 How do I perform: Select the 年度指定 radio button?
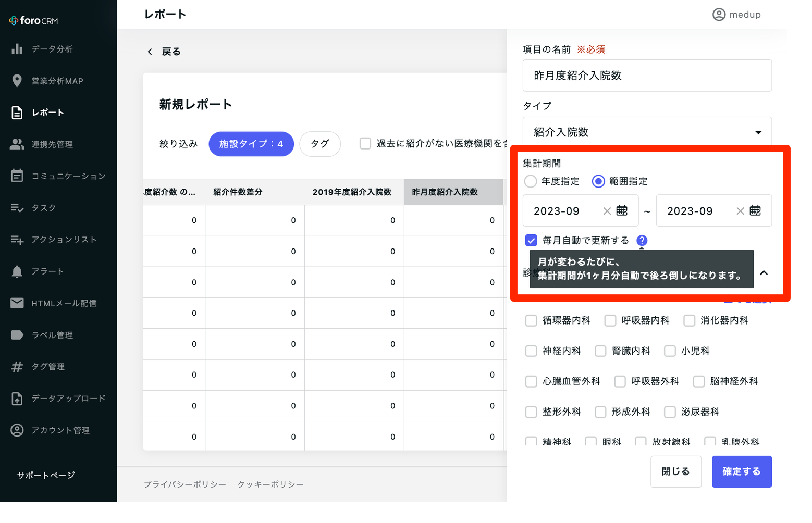[531, 181]
